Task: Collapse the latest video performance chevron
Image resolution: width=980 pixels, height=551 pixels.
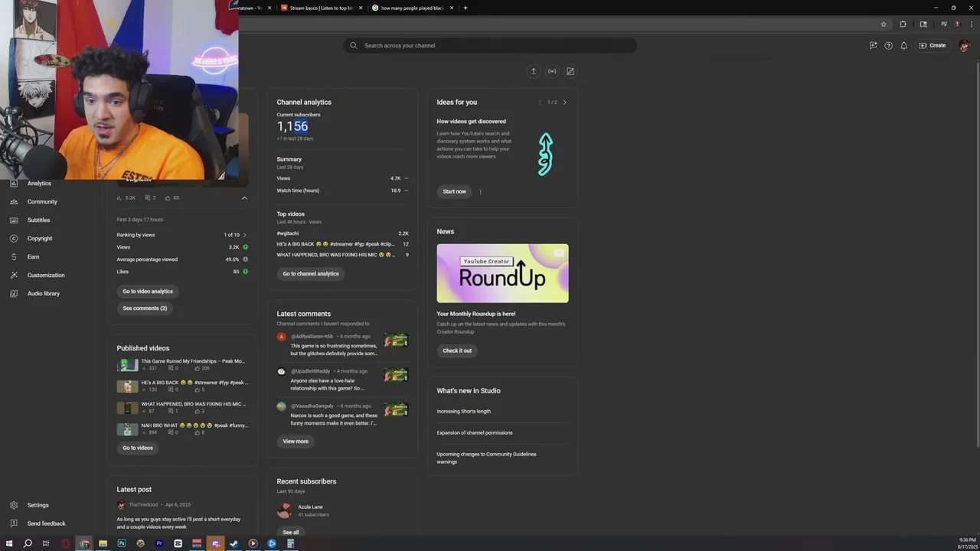Action: coord(244,198)
